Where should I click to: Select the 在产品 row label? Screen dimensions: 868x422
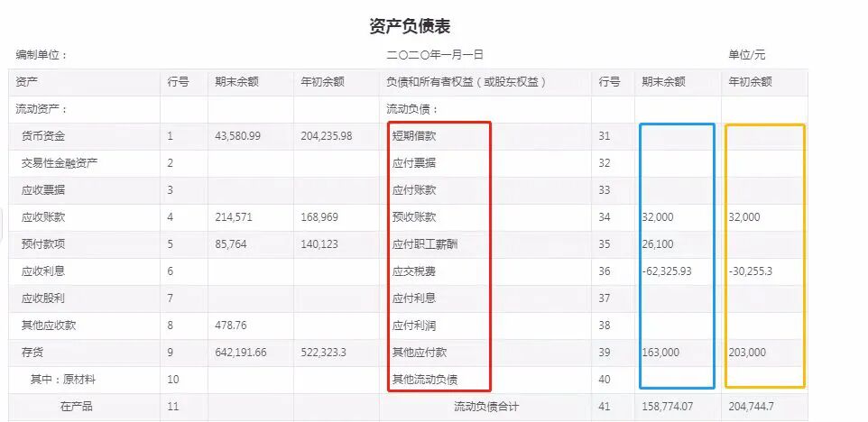(77, 407)
